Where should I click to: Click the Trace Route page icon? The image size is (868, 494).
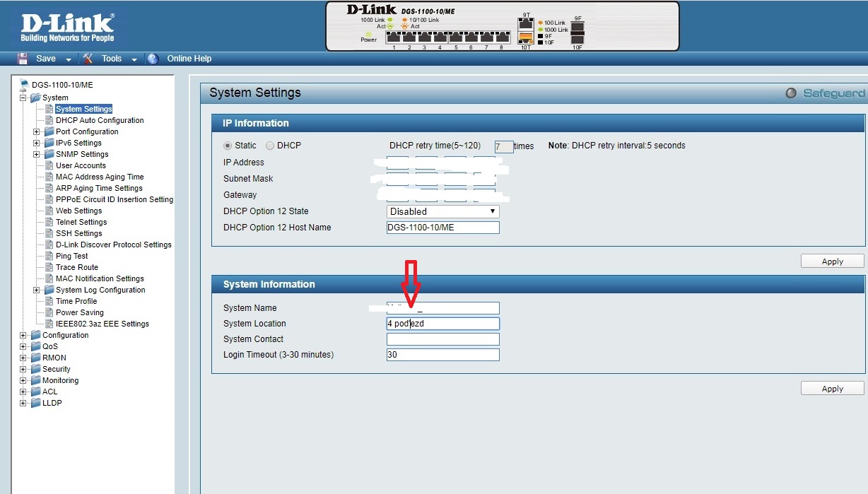49,267
